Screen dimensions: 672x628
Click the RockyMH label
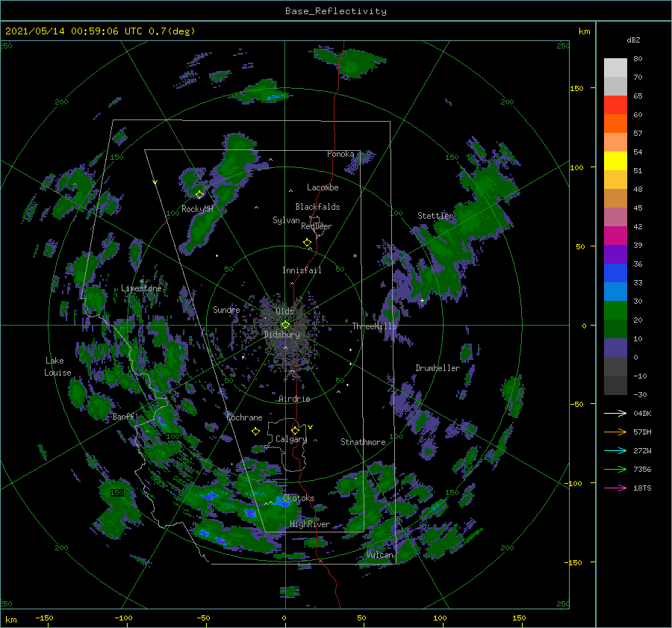pos(197,209)
